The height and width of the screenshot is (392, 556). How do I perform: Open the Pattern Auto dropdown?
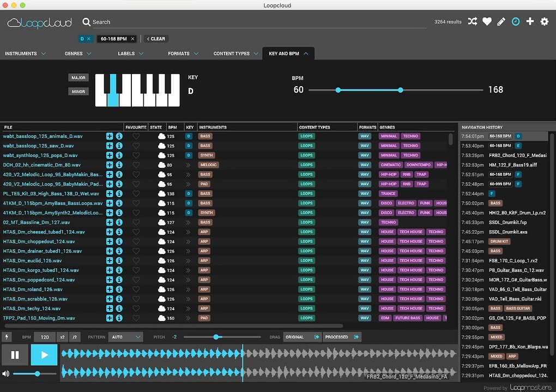(126, 337)
